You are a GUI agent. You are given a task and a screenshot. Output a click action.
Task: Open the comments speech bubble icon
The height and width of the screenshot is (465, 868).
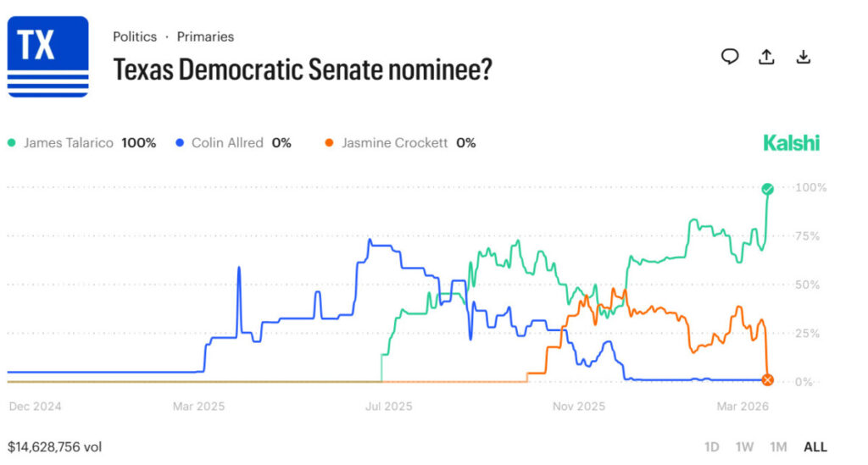(x=729, y=57)
